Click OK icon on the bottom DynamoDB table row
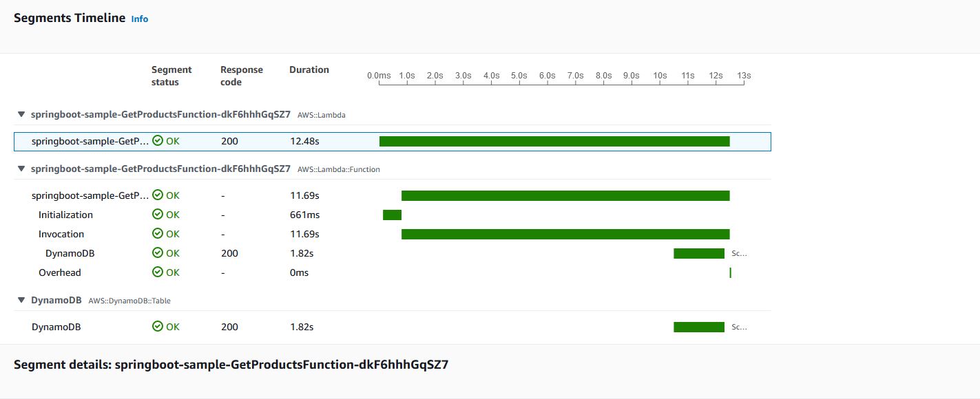 [x=158, y=327]
